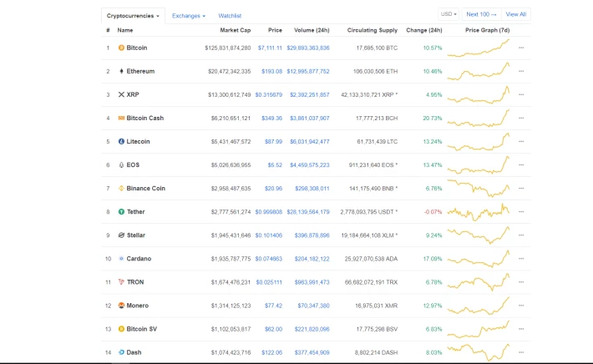Click Dash volume $377,454,909

coord(312,352)
